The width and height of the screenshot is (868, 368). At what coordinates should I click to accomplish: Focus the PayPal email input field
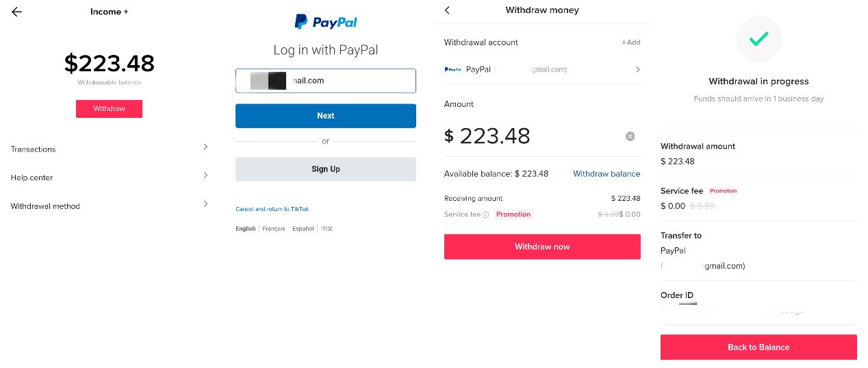click(326, 81)
